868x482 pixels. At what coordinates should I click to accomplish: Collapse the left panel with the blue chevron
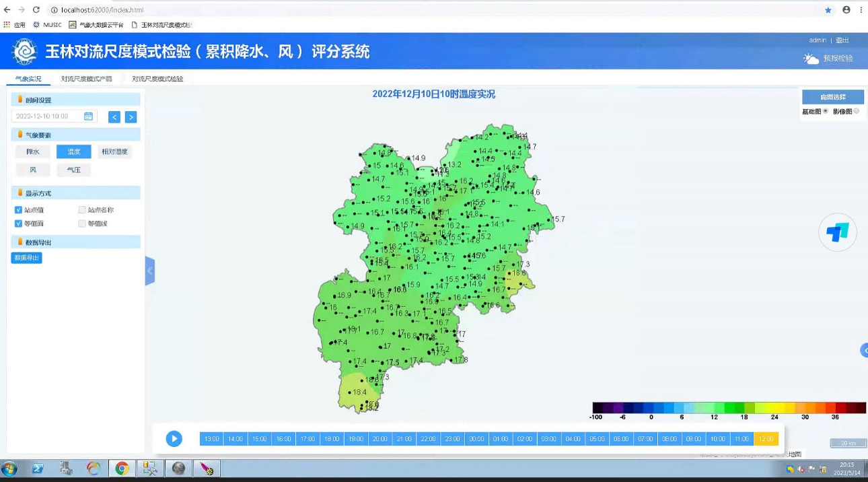149,269
